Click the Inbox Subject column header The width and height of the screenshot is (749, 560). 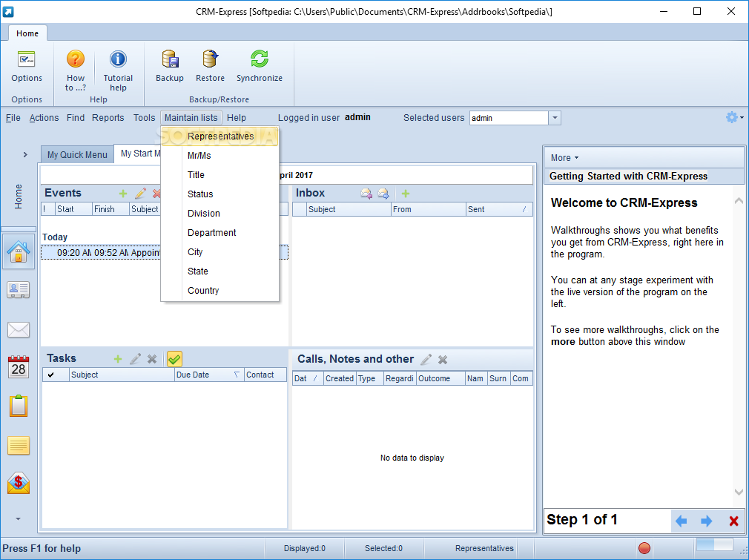(x=349, y=209)
